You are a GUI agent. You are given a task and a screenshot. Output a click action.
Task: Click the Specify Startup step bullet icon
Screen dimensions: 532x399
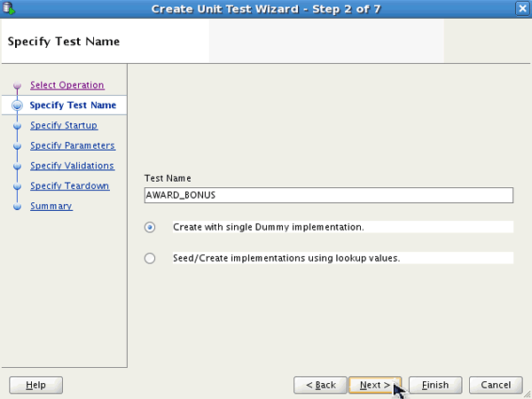[x=17, y=126]
